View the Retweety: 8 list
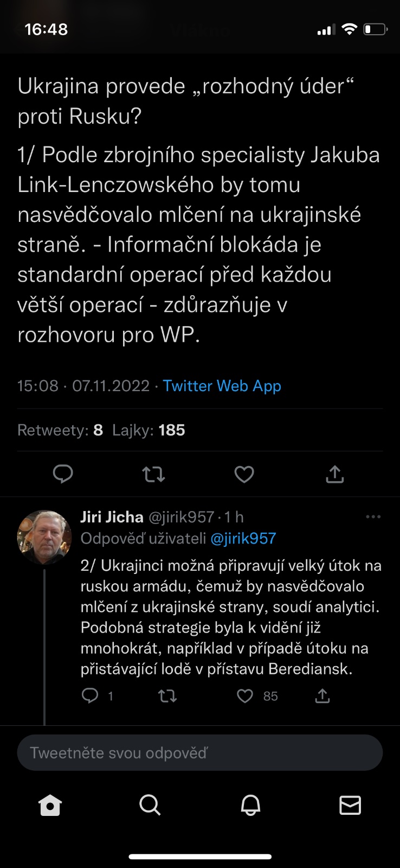 pyautogui.click(x=60, y=430)
